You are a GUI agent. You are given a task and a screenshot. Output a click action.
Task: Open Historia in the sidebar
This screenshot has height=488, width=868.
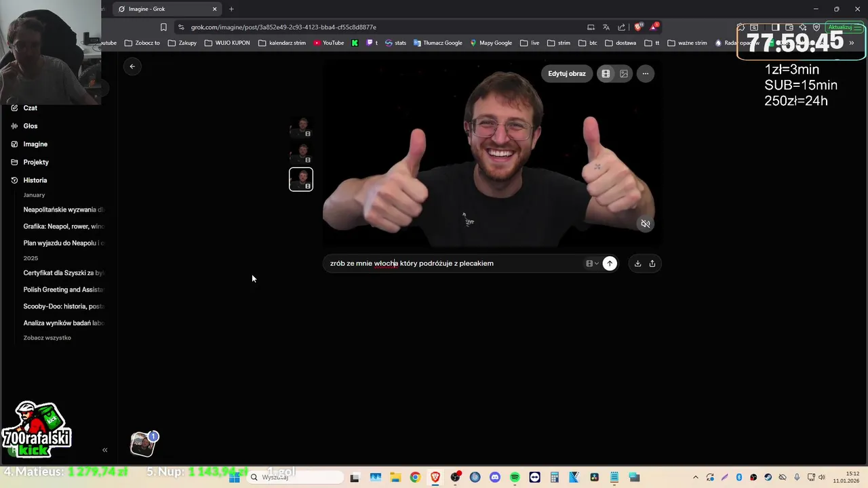(35, 180)
